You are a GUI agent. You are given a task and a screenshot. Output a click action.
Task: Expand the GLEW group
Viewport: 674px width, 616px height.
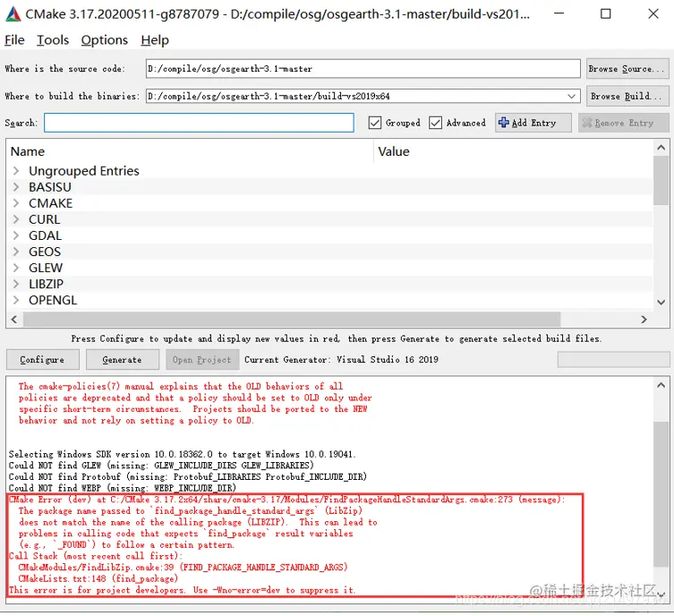[x=16, y=268]
